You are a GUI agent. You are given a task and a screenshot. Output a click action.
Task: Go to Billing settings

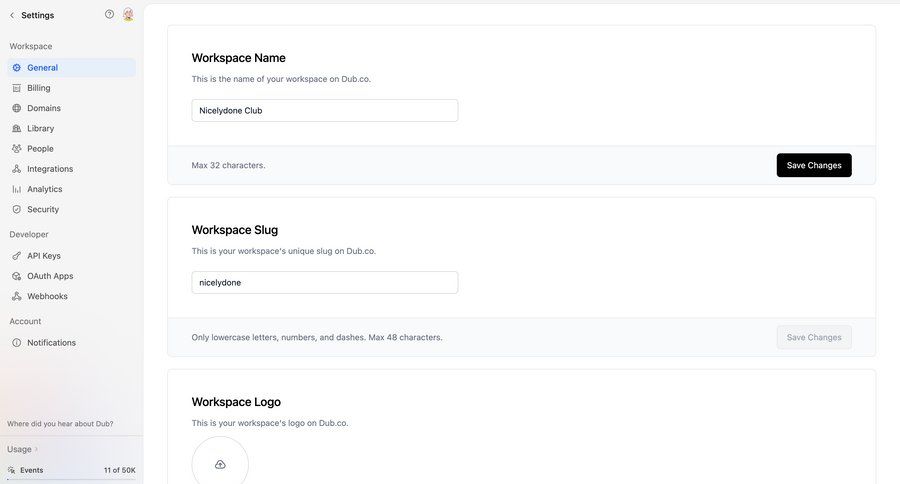point(72,88)
